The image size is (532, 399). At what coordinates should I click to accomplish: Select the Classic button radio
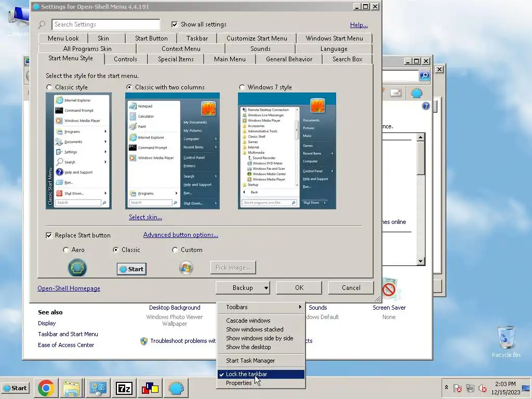pyautogui.click(x=116, y=250)
